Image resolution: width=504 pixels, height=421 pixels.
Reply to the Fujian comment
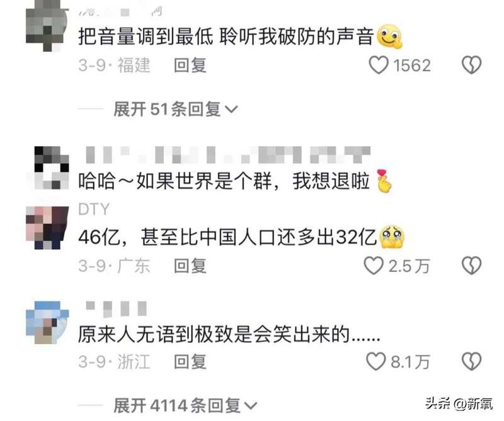190,65
